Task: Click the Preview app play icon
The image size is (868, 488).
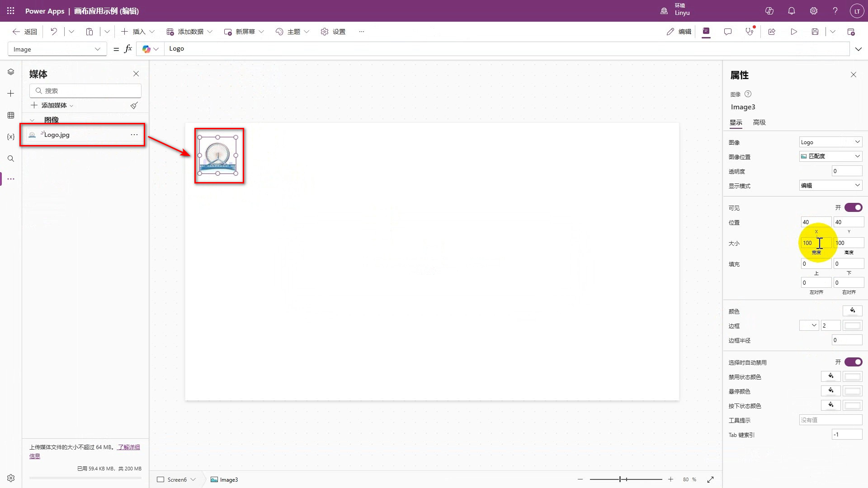Action: click(793, 32)
